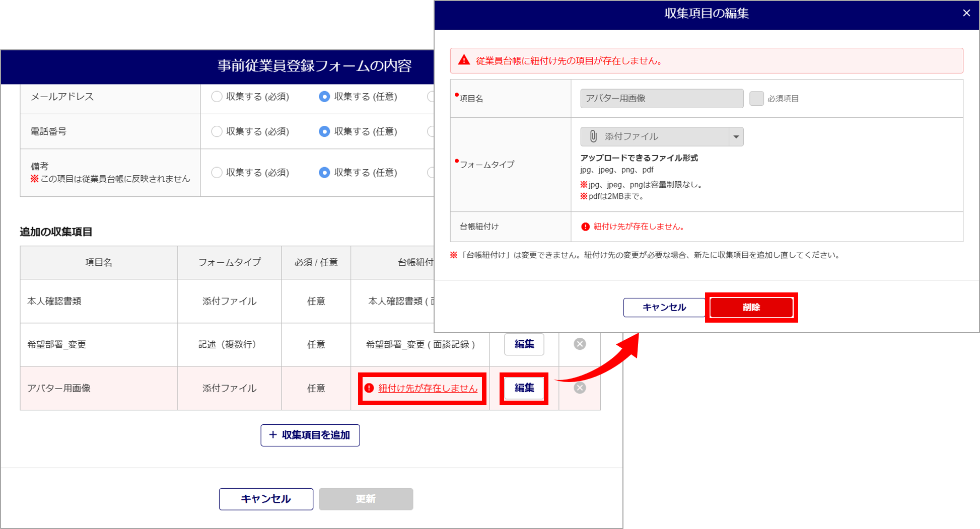980x529 pixels.
Task: Select 収集する (任意) for メールアドレス
Action: (324, 97)
